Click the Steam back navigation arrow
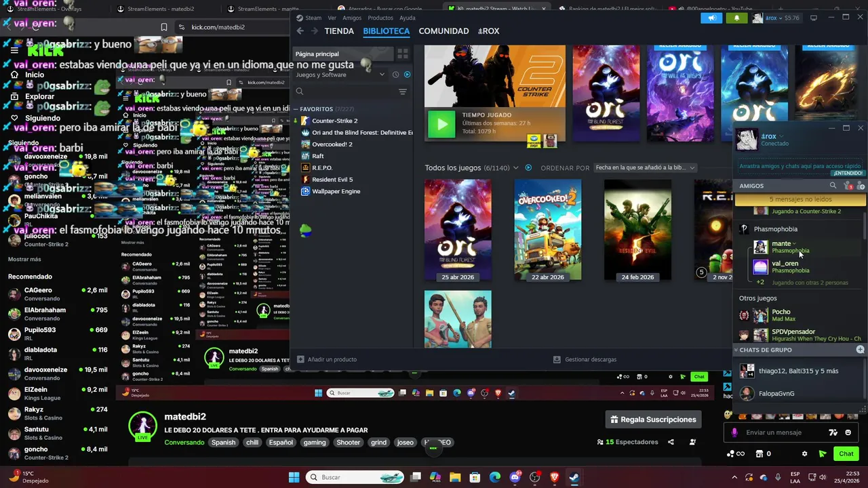 pyautogui.click(x=300, y=31)
